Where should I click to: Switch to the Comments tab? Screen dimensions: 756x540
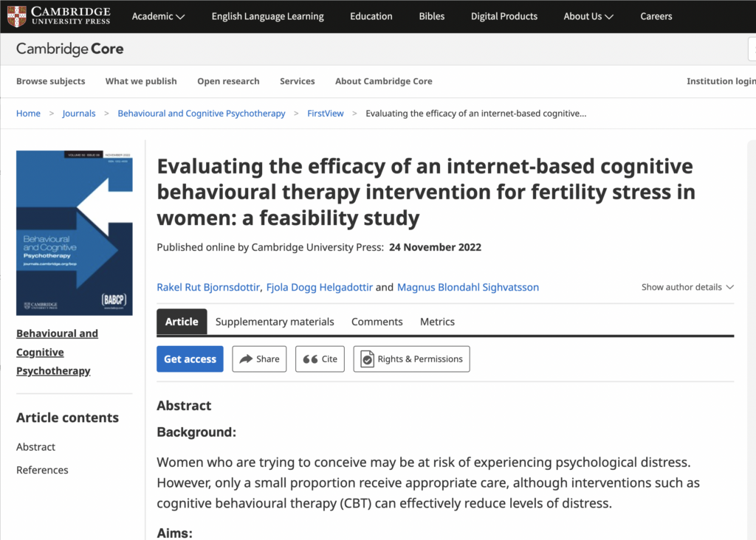coord(377,322)
